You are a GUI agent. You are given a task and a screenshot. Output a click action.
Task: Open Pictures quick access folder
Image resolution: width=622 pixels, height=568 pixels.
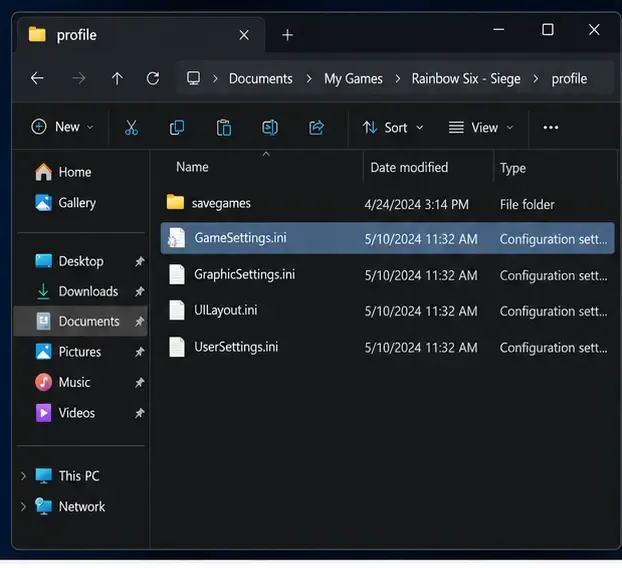[80, 352]
